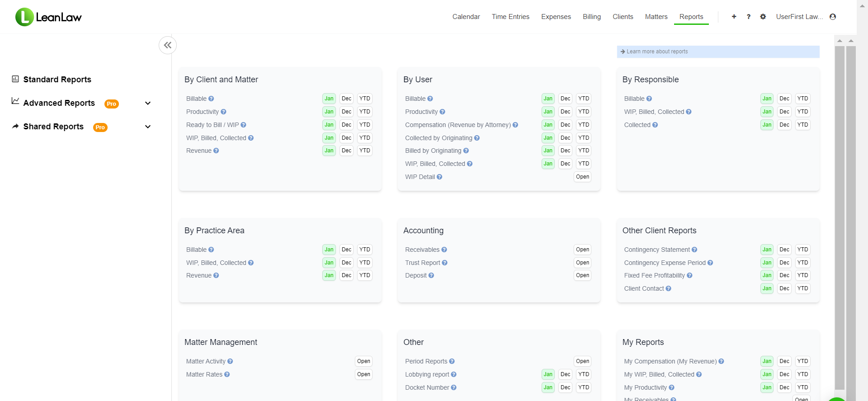
Task: Run Fixed Fee Profitability report for Jan
Action: pos(767,275)
